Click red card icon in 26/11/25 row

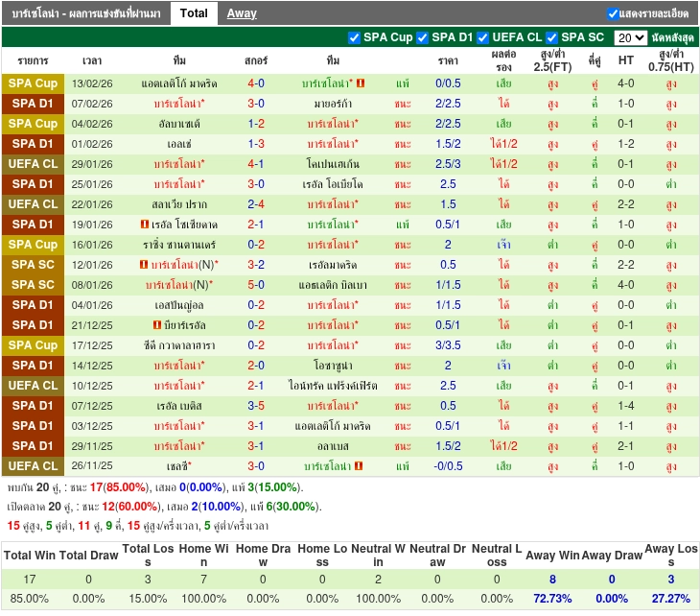click(359, 466)
